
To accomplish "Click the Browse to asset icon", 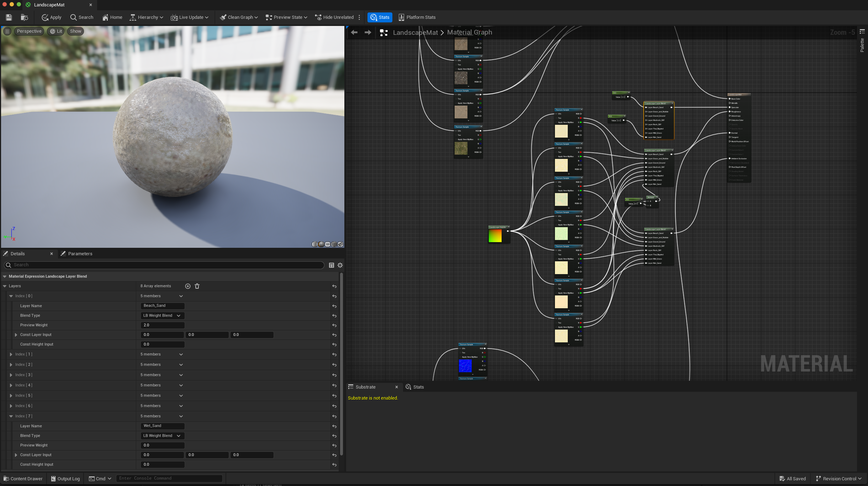I will point(24,17).
